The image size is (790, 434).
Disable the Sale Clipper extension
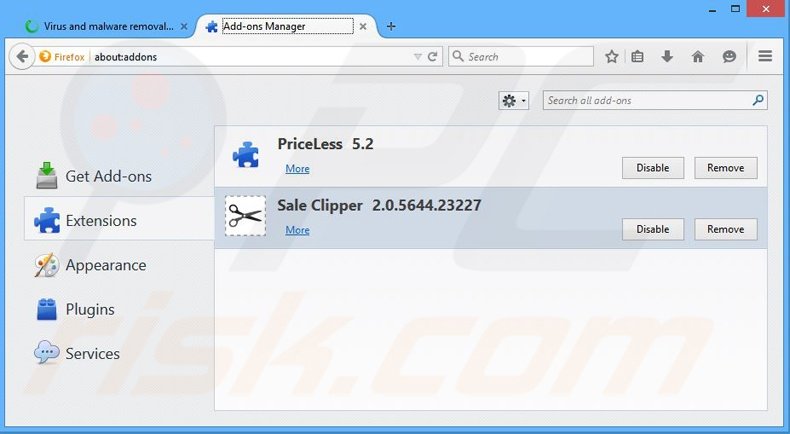(x=653, y=229)
